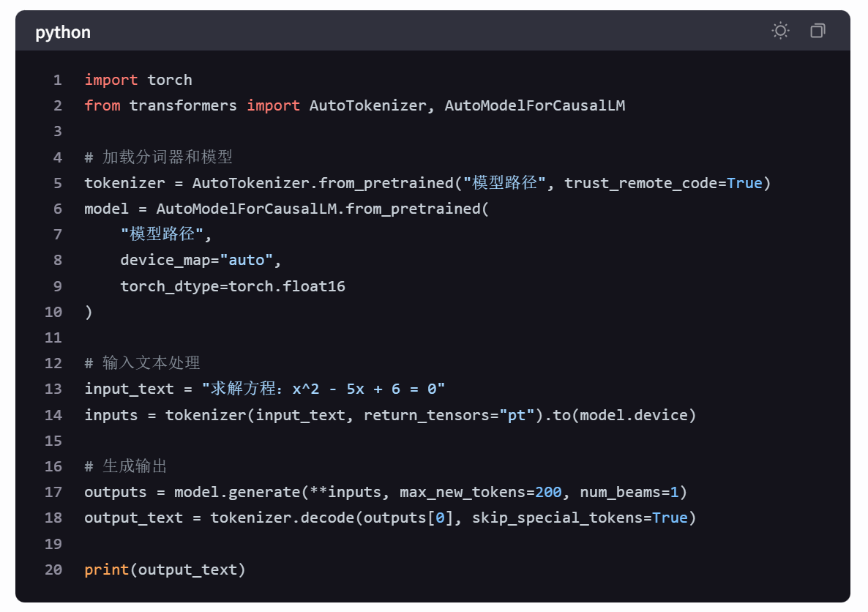The width and height of the screenshot is (868, 612).
Task: Click skip_special_tokens in the decode line
Action: [x=557, y=518]
